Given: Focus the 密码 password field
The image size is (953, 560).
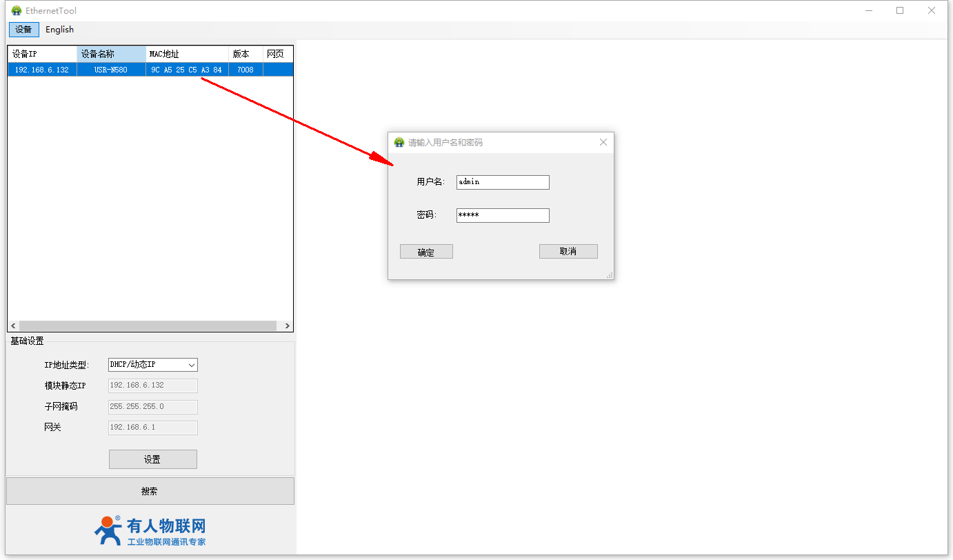Looking at the screenshot, I should [x=503, y=215].
